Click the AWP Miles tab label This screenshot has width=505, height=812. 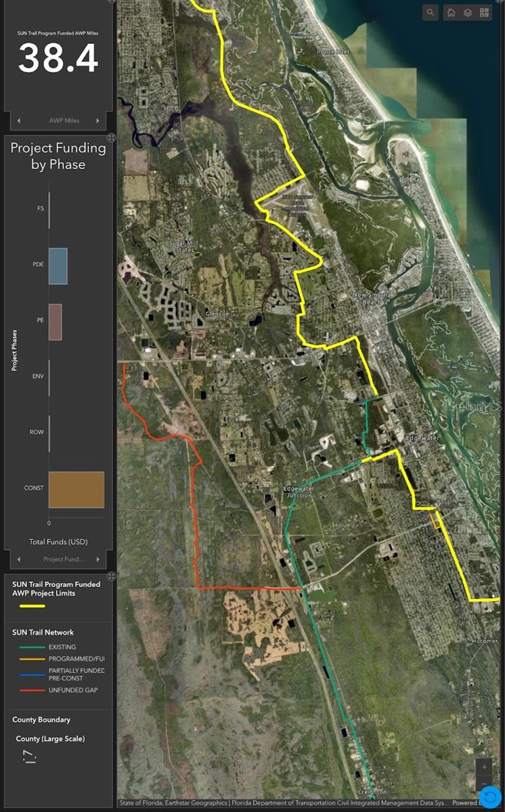pos(64,121)
